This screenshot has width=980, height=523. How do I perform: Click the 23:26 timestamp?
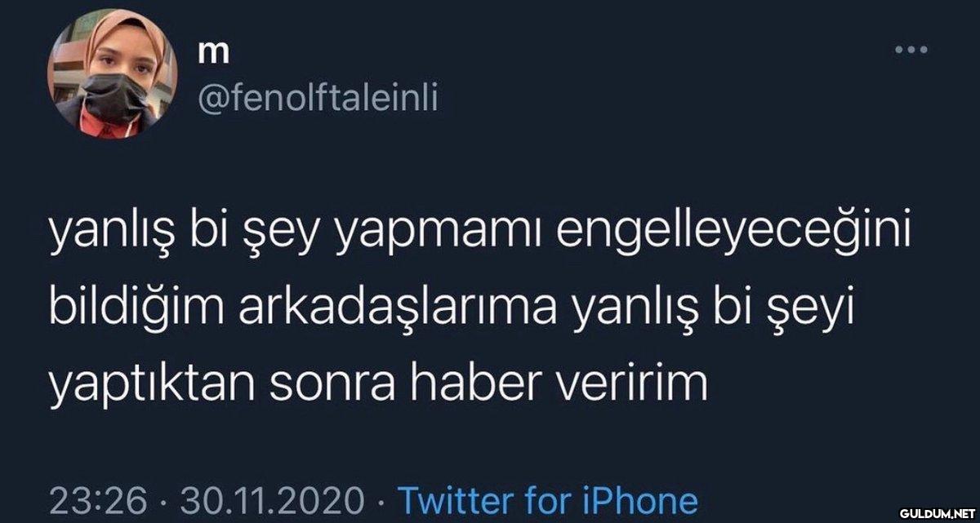(98, 499)
